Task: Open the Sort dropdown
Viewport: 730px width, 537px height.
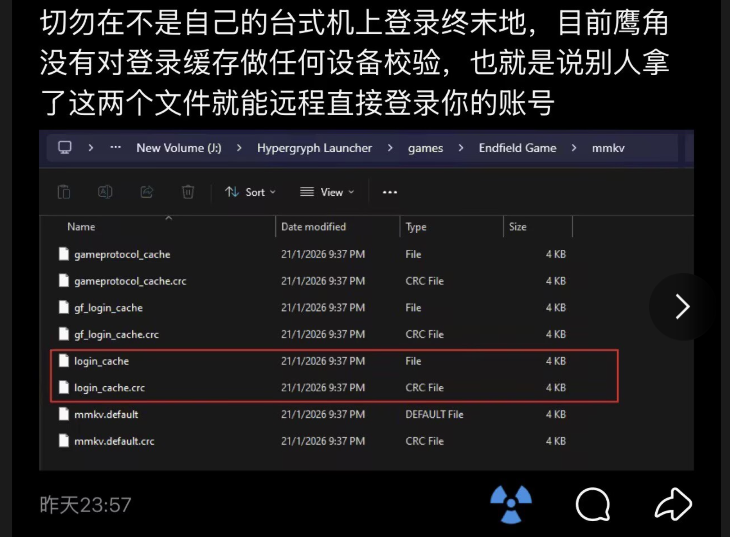Action: click(250, 192)
